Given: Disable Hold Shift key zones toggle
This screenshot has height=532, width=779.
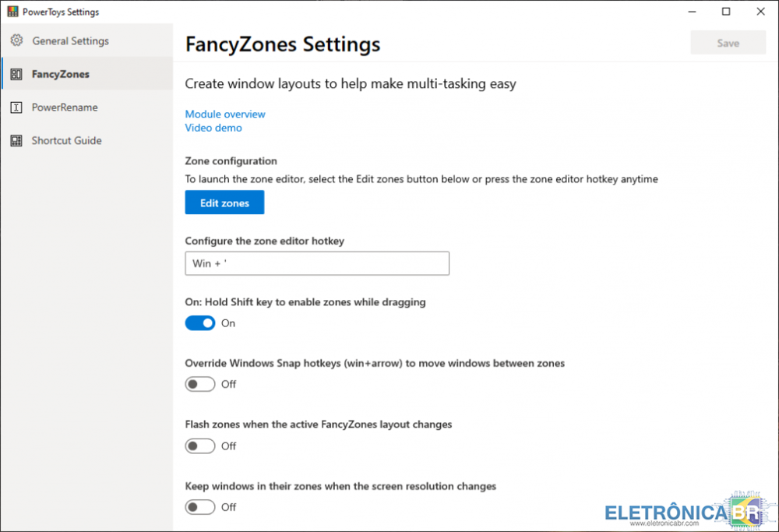Looking at the screenshot, I should pos(200,323).
